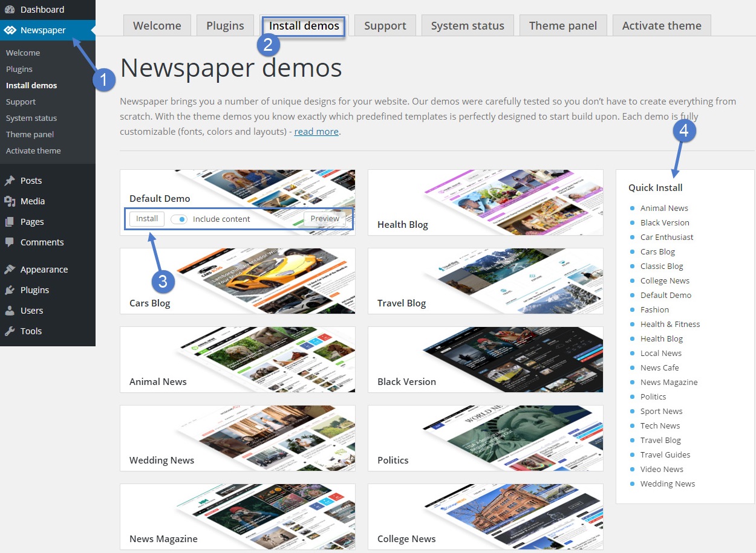Toggle the Include content switch
Image resolution: width=756 pixels, height=553 pixels.
[179, 219]
